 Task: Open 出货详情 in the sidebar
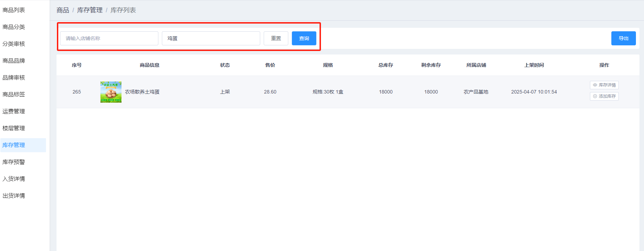pyautogui.click(x=14, y=196)
